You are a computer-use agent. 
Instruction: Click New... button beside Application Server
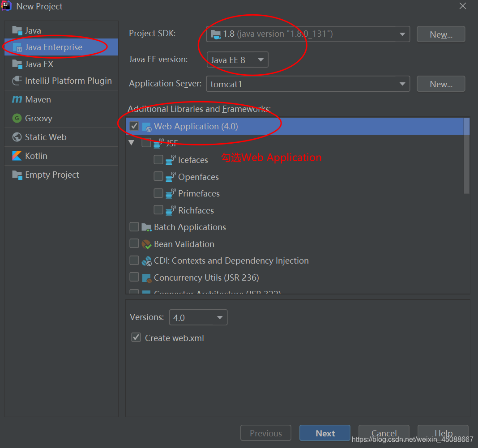[x=441, y=84]
